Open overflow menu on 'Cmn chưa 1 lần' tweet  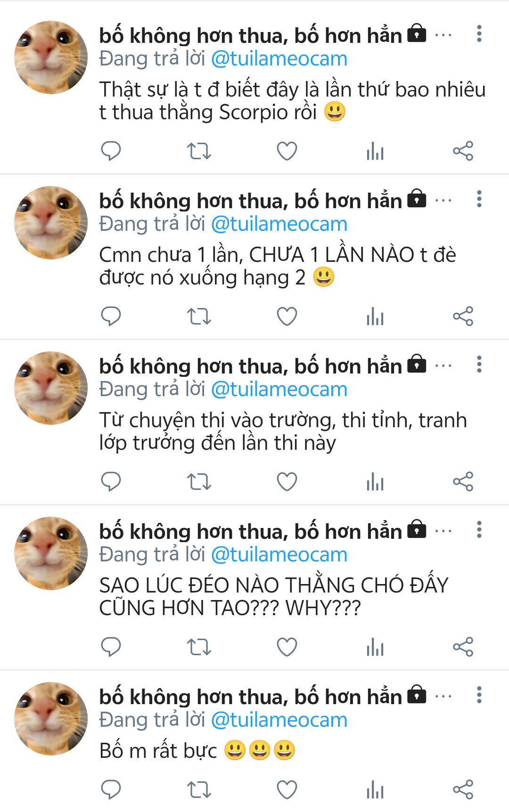click(479, 199)
